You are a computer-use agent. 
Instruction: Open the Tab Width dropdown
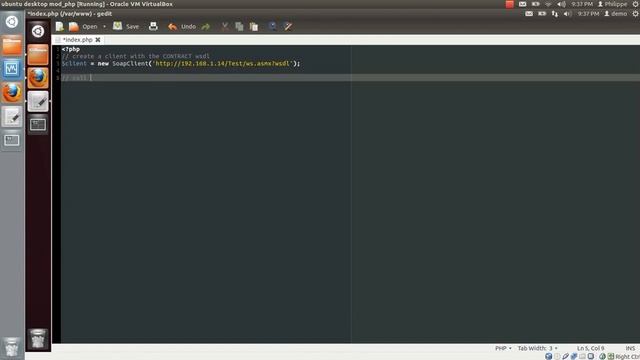click(538, 348)
